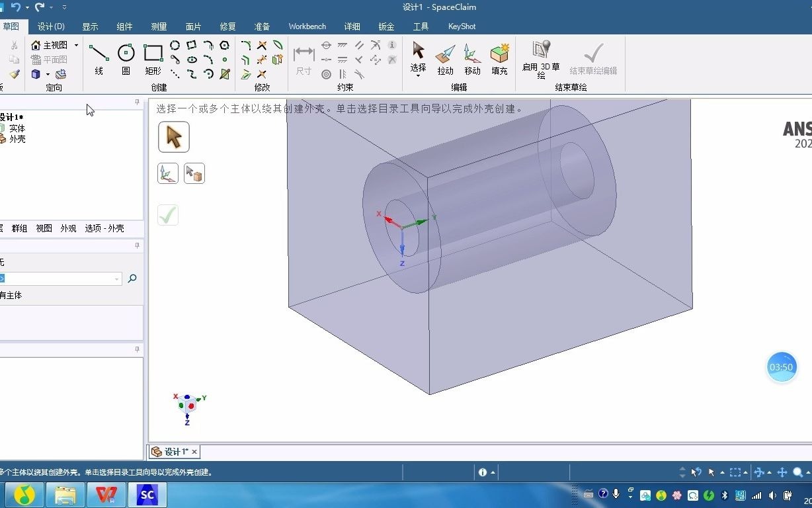Choose the construction line (dotted) tool

pos(175,74)
